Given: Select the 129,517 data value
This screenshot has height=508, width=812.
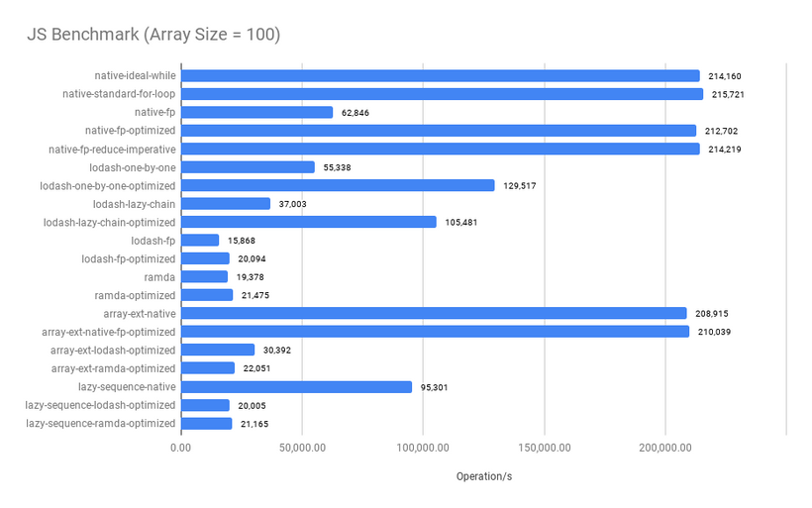Looking at the screenshot, I should pos(520,186).
